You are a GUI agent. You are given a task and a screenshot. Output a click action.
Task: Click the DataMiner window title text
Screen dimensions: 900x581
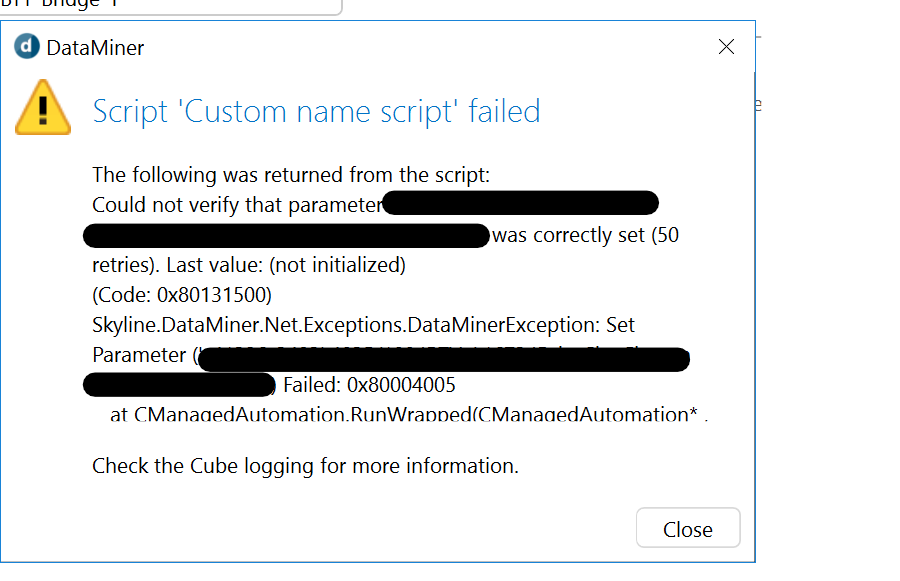tap(95, 48)
